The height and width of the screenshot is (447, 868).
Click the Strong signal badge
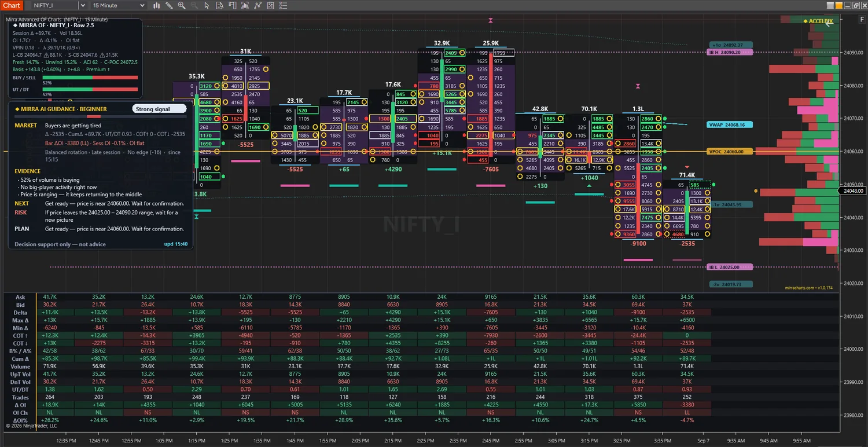(x=159, y=109)
